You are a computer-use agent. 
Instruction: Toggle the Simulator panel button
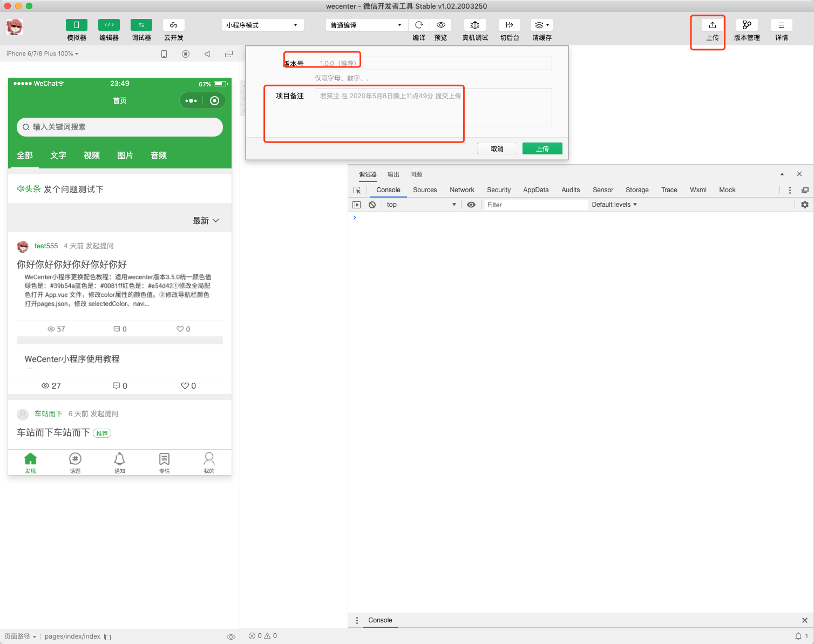77,25
